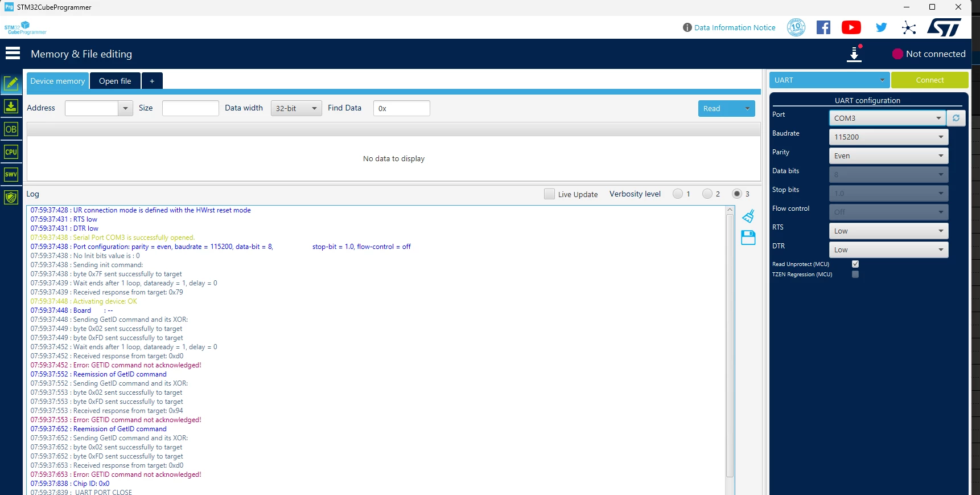Open the Data width 32-bit dropdown
The image size is (980, 495).
point(296,108)
